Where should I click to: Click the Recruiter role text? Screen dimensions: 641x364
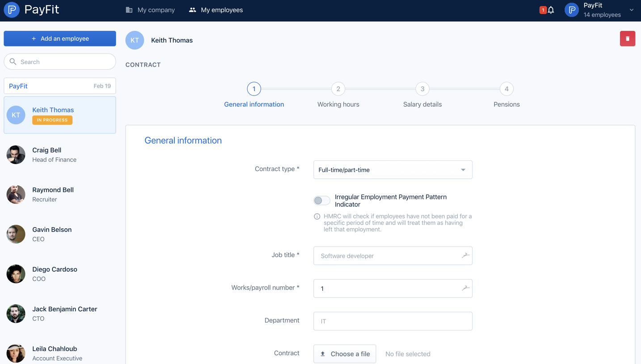pos(45,199)
